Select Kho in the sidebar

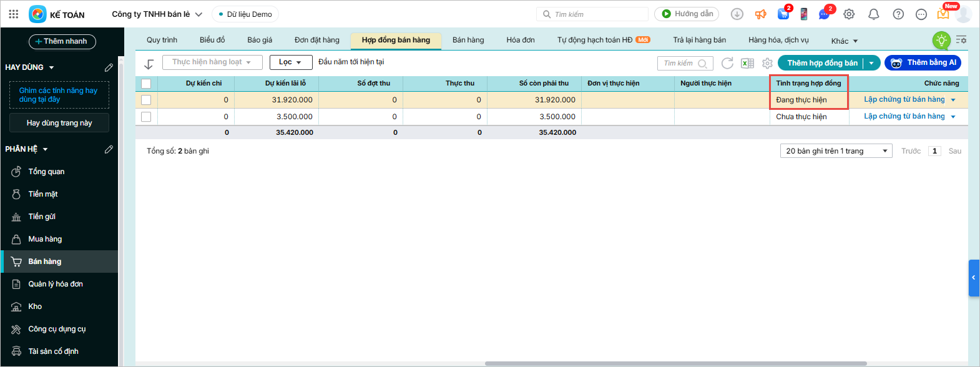click(35, 306)
